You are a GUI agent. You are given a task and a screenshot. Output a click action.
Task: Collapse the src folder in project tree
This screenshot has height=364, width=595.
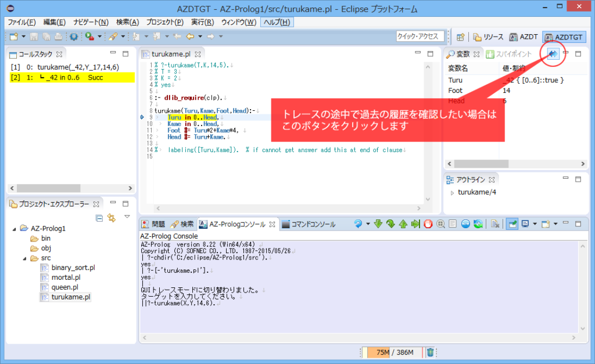pyautogui.click(x=25, y=258)
